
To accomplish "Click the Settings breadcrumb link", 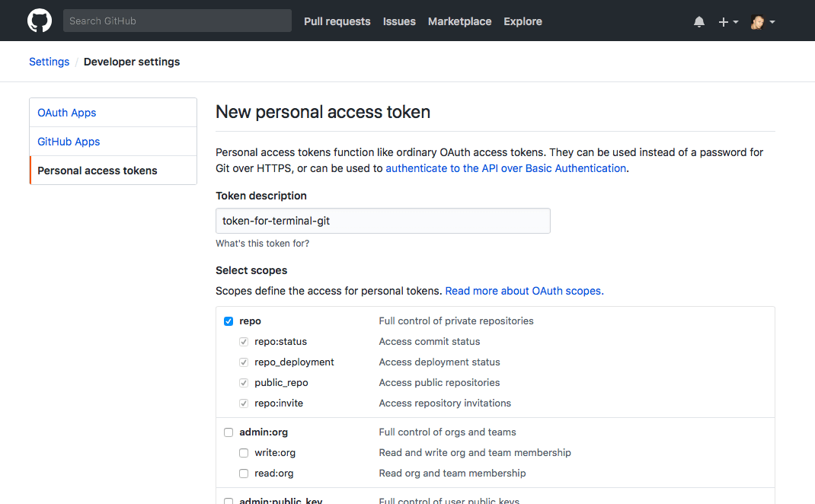I will (49, 62).
